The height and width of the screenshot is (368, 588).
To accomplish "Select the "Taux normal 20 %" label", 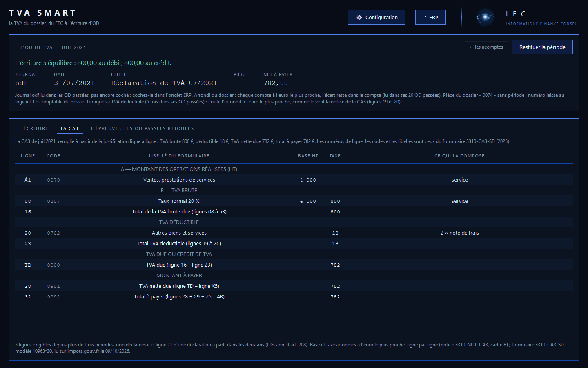I will click(179, 201).
